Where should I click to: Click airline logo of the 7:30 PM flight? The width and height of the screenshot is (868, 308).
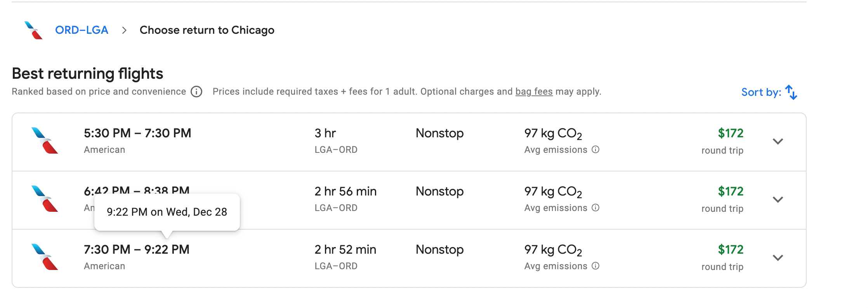point(45,257)
